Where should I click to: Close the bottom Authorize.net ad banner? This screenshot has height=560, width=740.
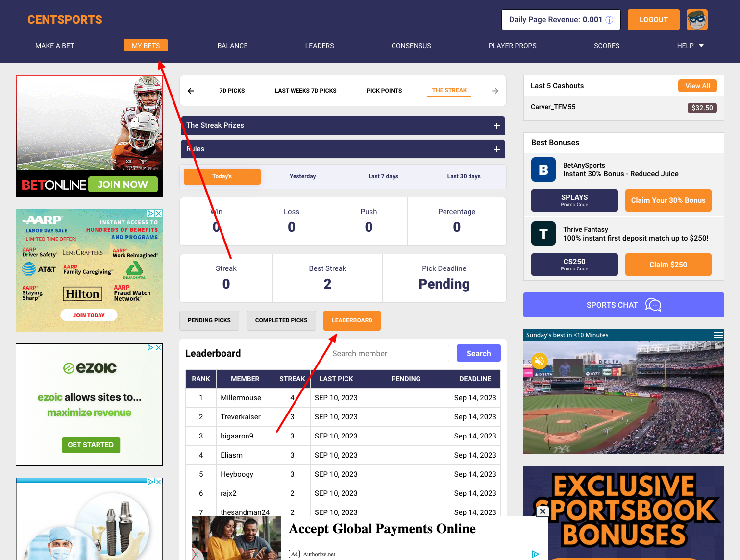tap(542, 511)
